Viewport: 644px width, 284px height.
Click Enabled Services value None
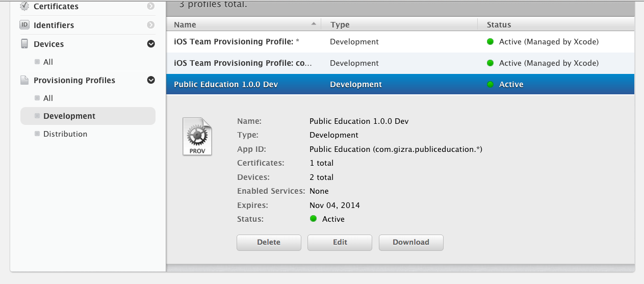pos(319,191)
